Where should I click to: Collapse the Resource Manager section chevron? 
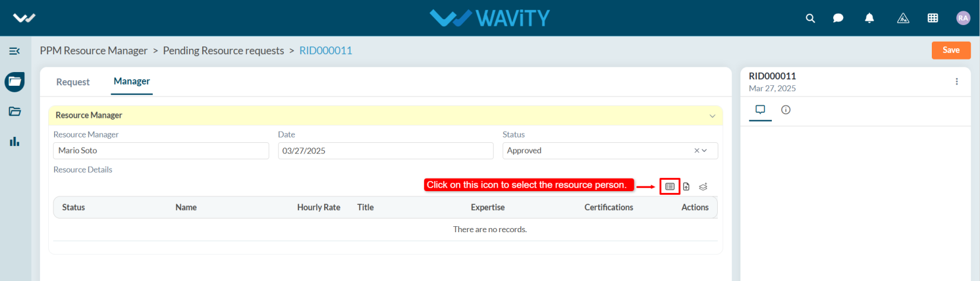712,116
